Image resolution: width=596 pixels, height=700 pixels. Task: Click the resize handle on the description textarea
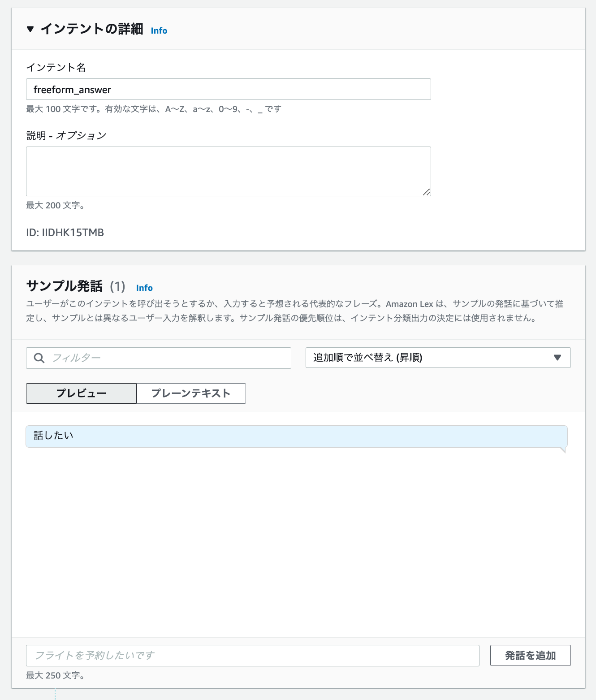(427, 192)
